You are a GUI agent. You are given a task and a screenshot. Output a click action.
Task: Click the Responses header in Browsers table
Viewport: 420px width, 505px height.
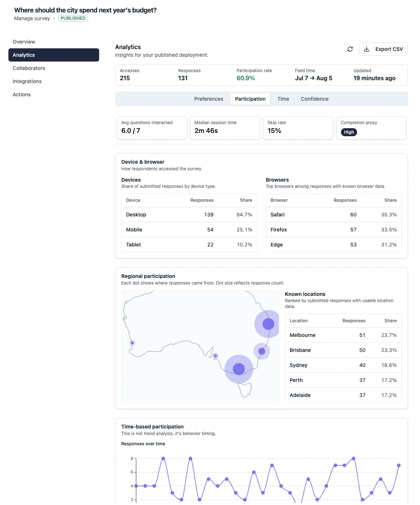click(x=345, y=200)
